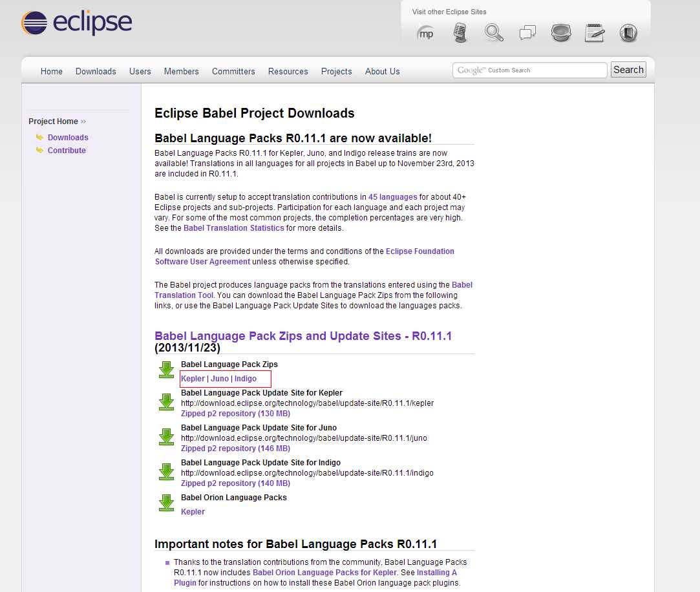Image resolution: width=700 pixels, height=592 pixels.
Task: Open the About Us menu item
Action: (382, 72)
